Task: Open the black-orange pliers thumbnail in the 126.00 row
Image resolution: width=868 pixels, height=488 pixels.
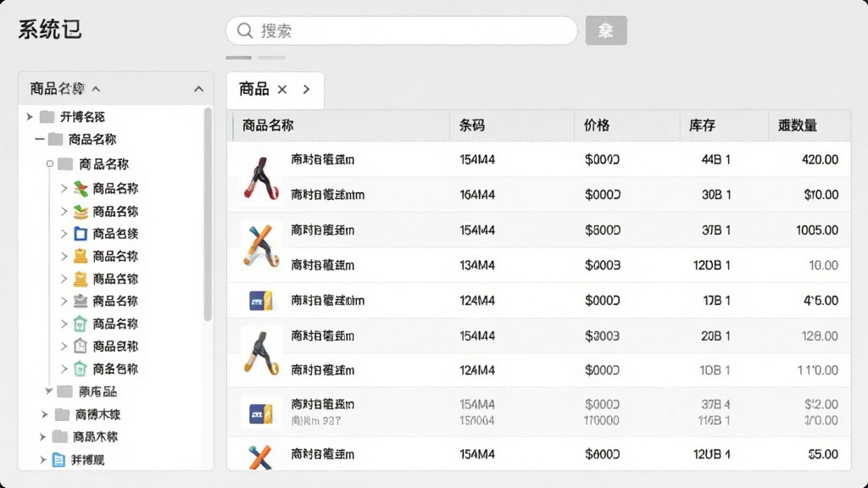Action: coord(261,353)
